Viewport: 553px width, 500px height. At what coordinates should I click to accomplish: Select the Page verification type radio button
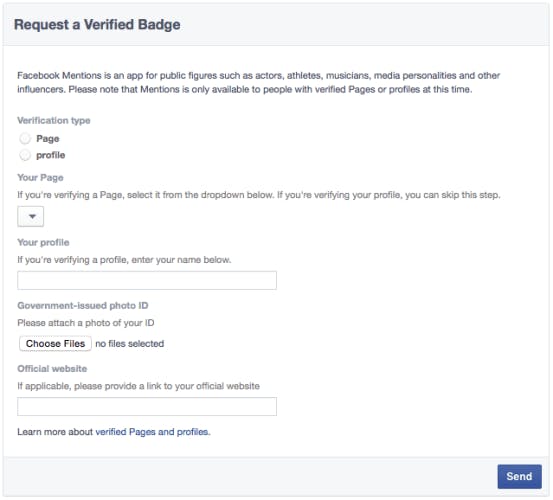point(25,139)
